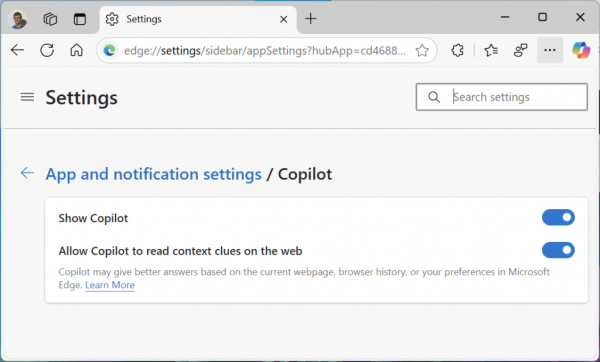Add this page to favorites star
The height and width of the screenshot is (362, 600).
point(422,51)
